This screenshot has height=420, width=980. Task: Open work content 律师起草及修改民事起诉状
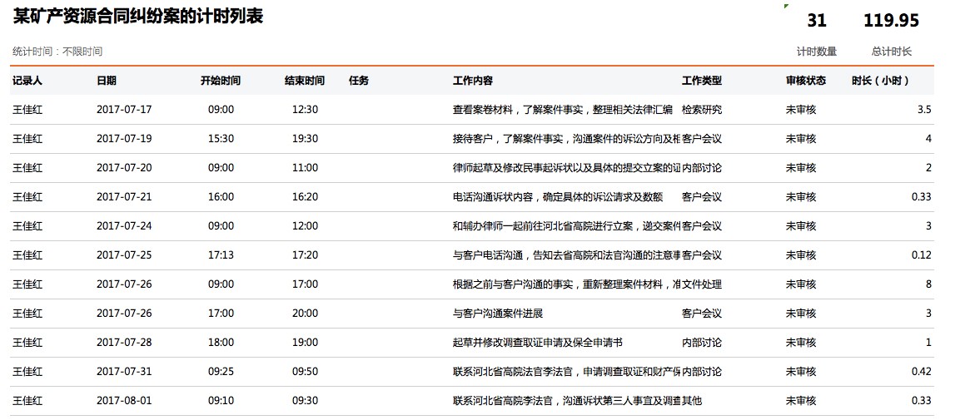pos(566,168)
